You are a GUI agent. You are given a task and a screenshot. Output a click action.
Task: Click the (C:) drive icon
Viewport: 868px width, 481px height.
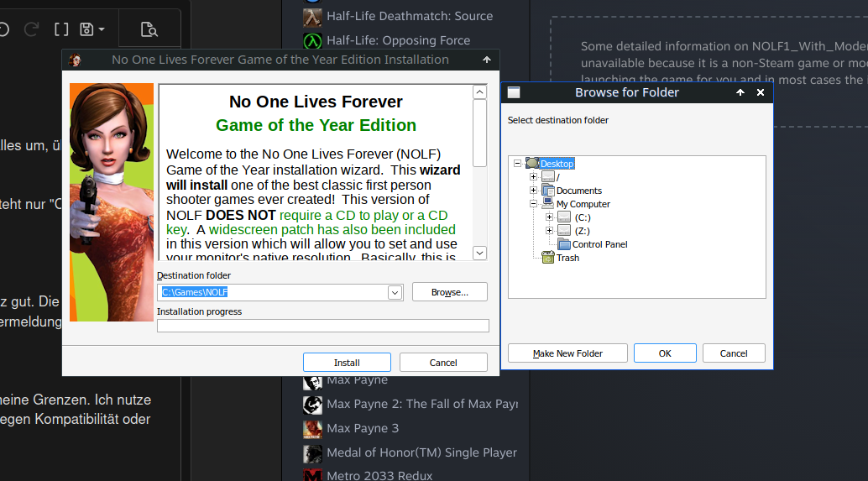tap(564, 217)
